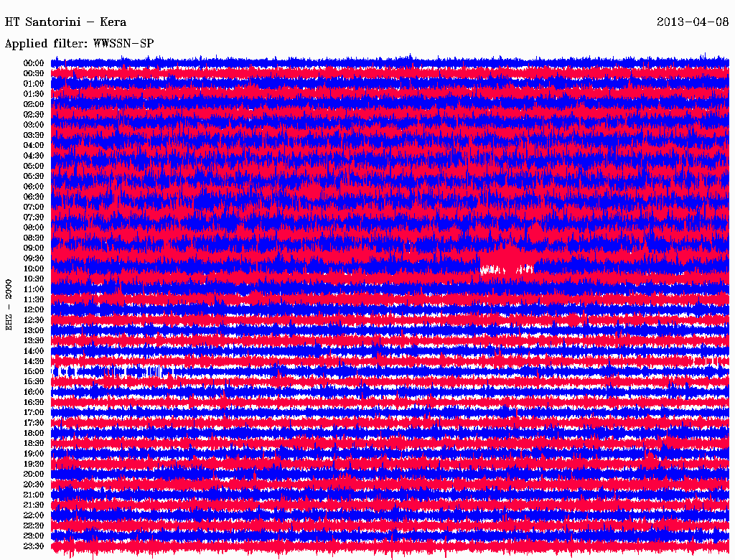Select the 09:30 time label
The width and height of the screenshot is (735, 560).
pos(34,258)
